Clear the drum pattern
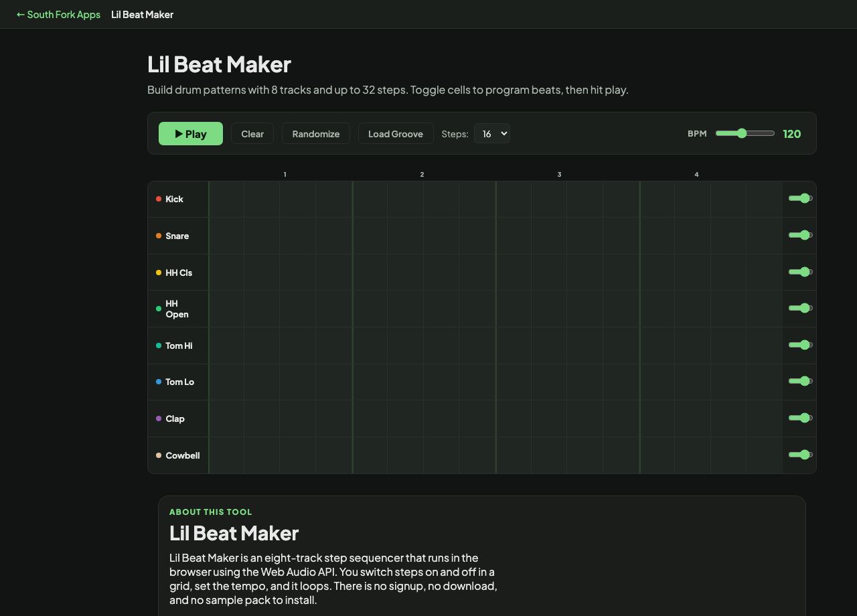The image size is (857, 616). click(252, 134)
